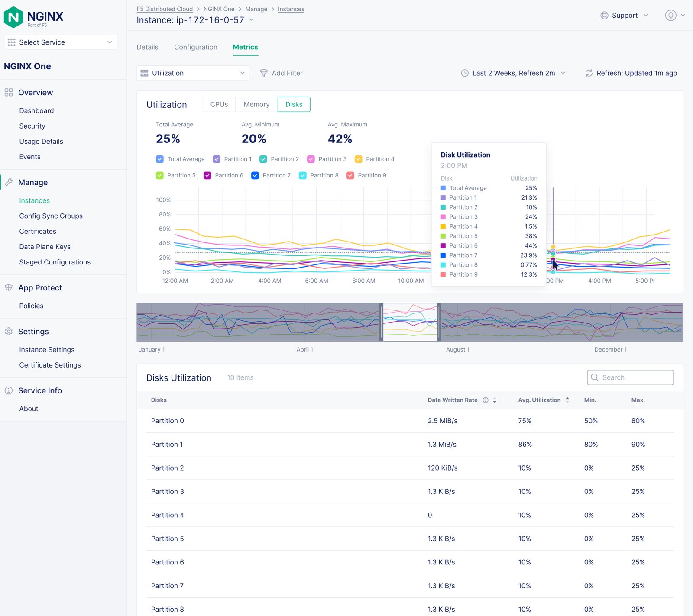This screenshot has width=693, height=616.
Task: Click the Settings gear icon in sidebar
Action: click(x=9, y=332)
